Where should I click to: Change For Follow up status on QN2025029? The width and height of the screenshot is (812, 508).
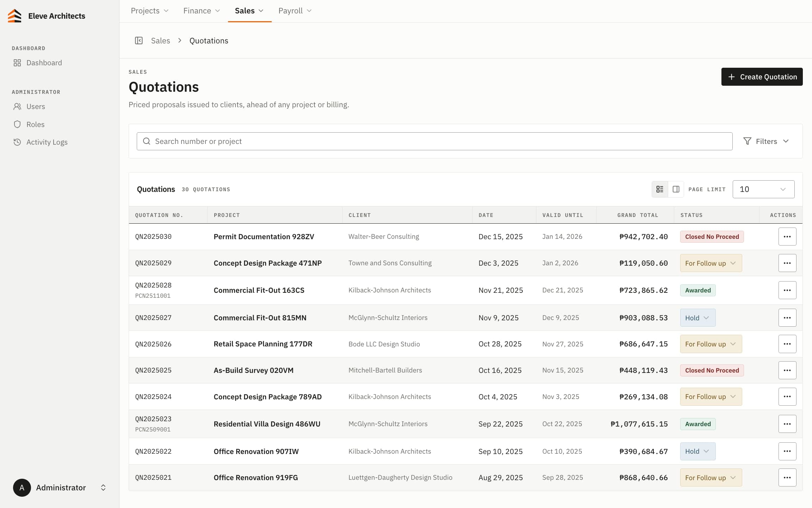pos(711,263)
